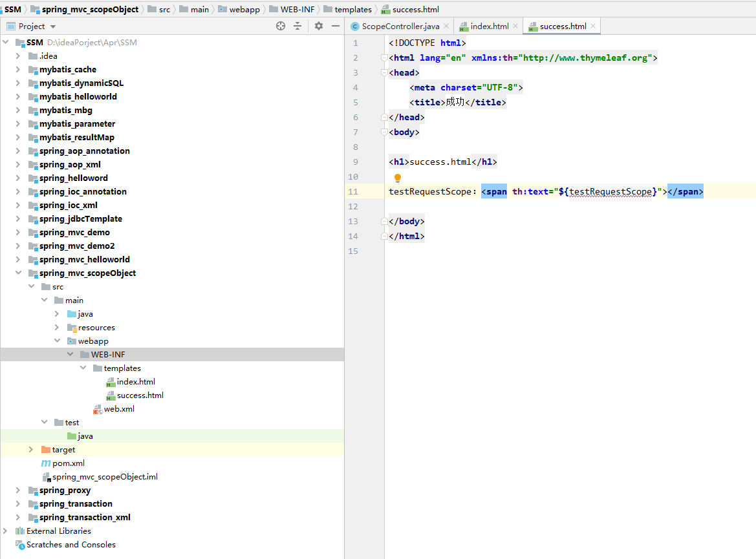Open the Project view dropdown
Screen dimensions: 756x559
[x=53, y=26]
